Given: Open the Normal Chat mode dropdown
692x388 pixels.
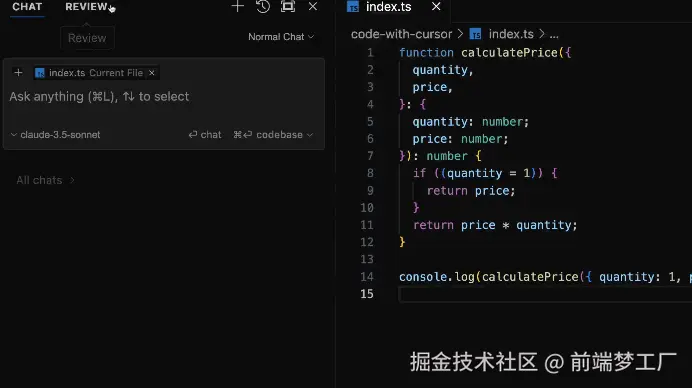Looking at the screenshot, I should (281, 37).
